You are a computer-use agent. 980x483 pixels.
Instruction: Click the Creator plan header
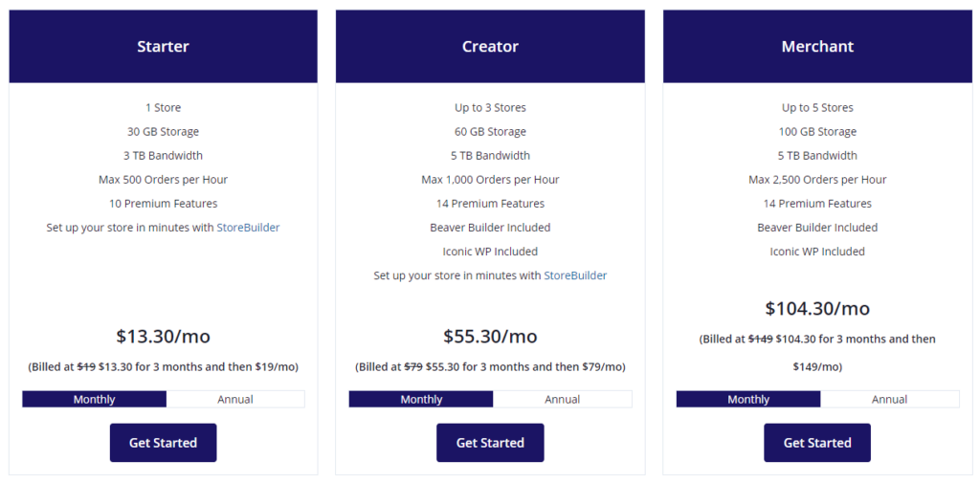[x=490, y=46]
